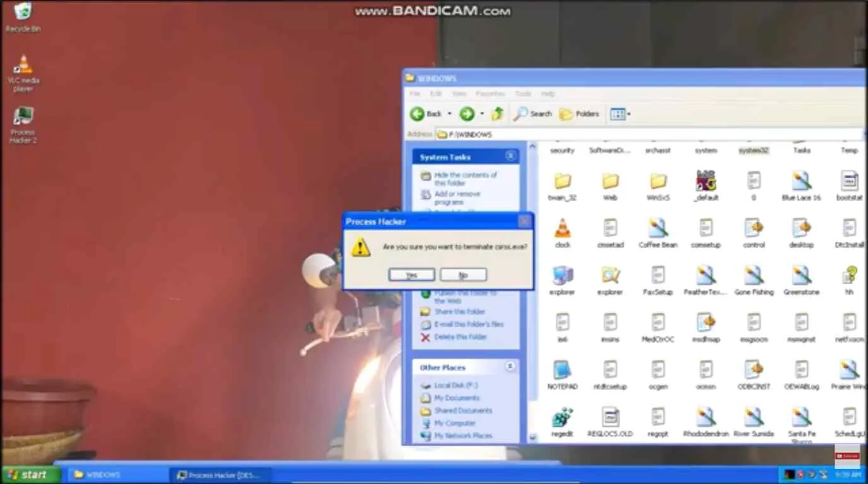
Task: Select the NOTEPAD program icon
Action: tap(562, 376)
